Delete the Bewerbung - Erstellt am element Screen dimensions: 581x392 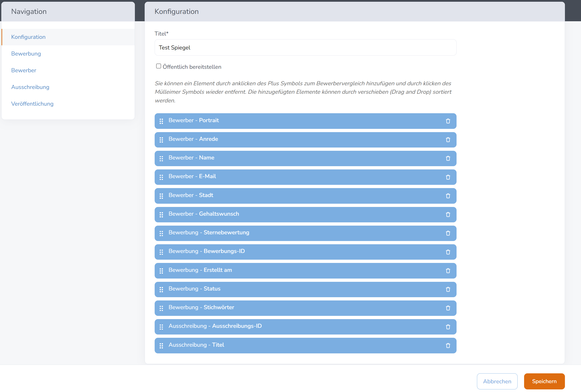coord(448,271)
